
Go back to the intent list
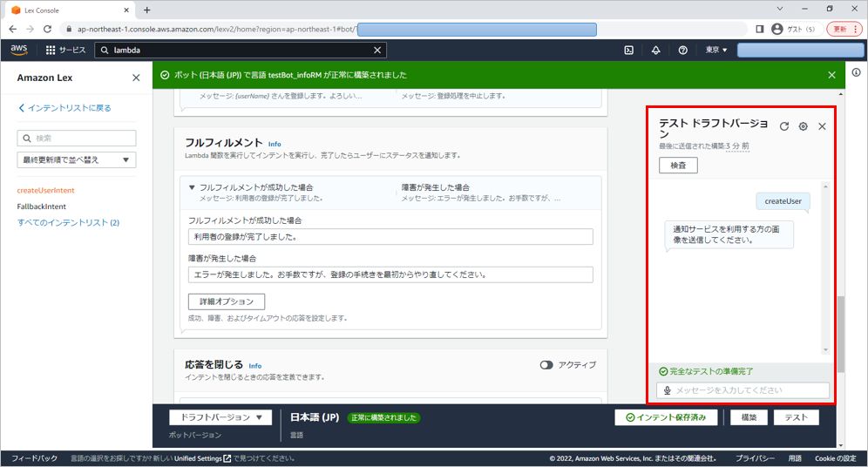tap(64, 108)
